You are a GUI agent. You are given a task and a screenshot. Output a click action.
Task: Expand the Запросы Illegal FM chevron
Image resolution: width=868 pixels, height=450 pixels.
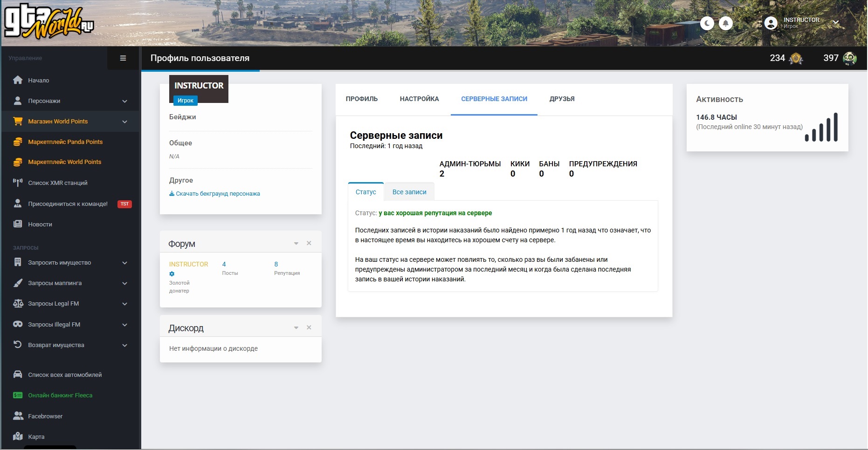point(124,325)
